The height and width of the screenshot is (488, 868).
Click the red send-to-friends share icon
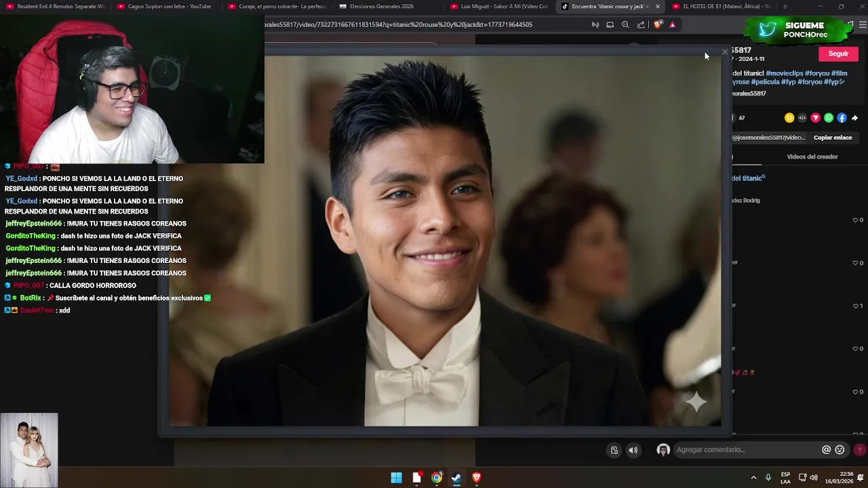click(x=815, y=118)
